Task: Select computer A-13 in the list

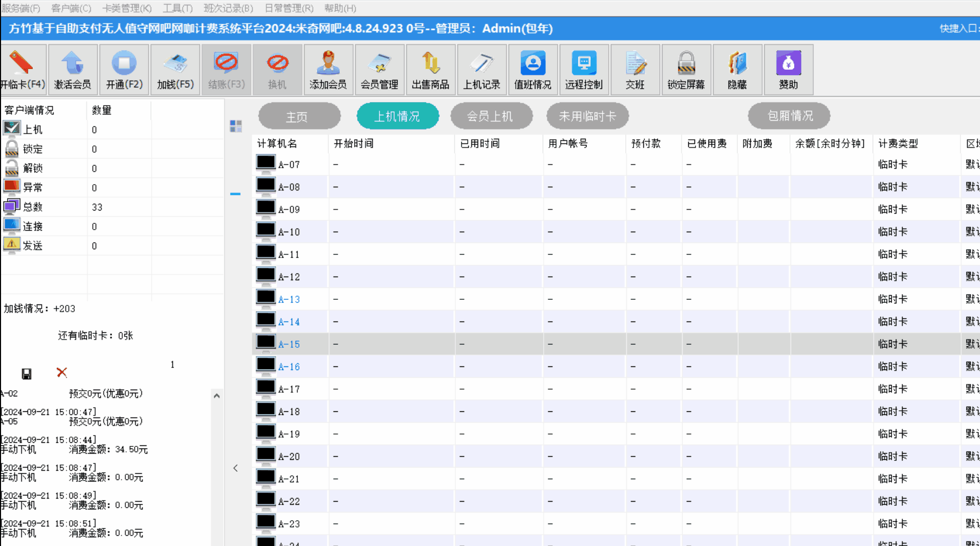Action: click(289, 299)
